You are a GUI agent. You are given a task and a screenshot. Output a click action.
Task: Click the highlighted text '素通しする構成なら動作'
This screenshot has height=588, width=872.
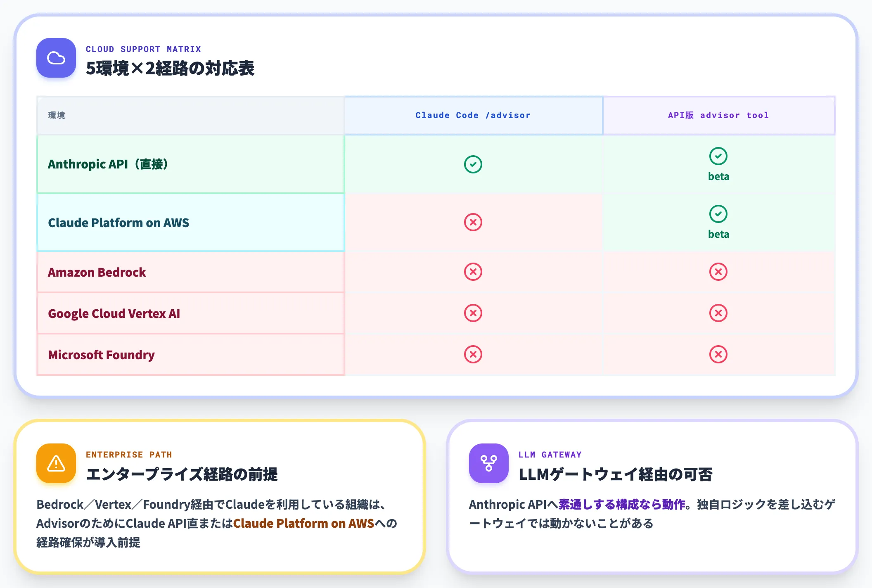coord(622,505)
